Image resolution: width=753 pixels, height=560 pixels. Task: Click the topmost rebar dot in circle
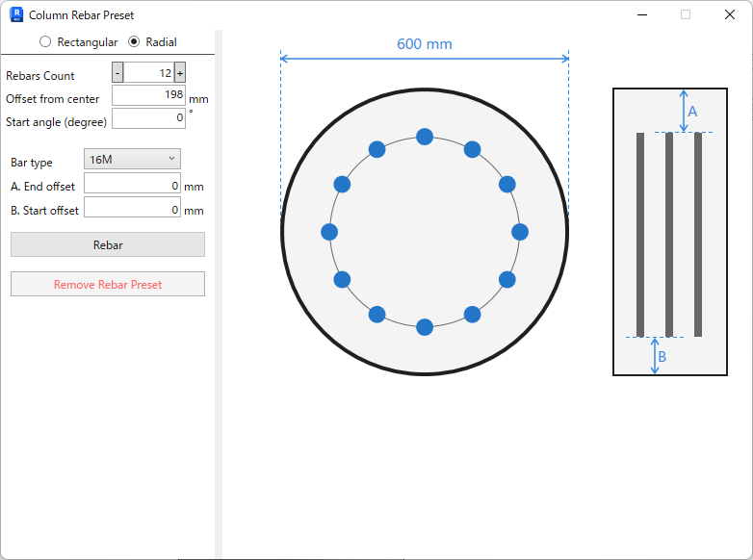coord(425,137)
